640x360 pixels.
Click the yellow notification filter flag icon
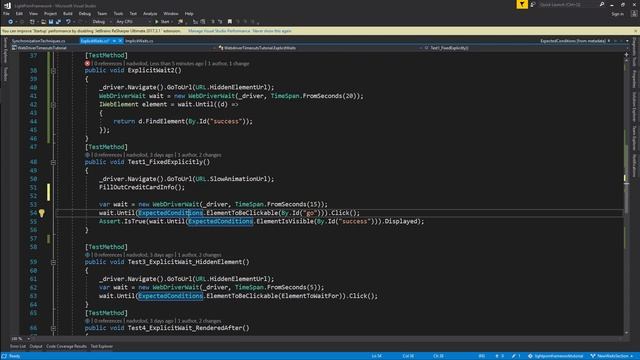pyautogui.click(x=522, y=4)
